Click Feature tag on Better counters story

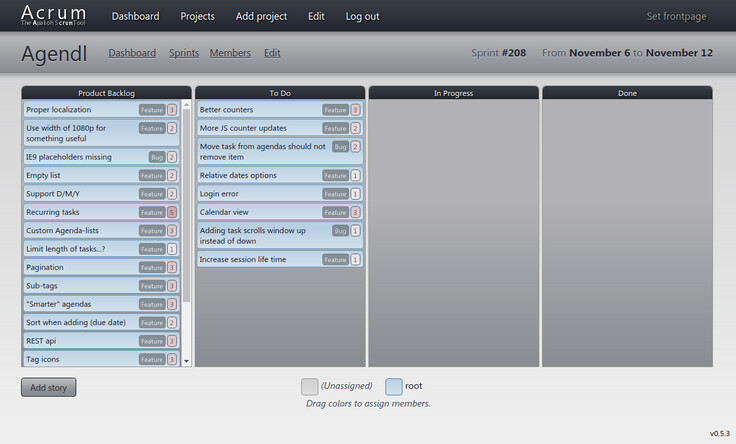click(334, 110)
